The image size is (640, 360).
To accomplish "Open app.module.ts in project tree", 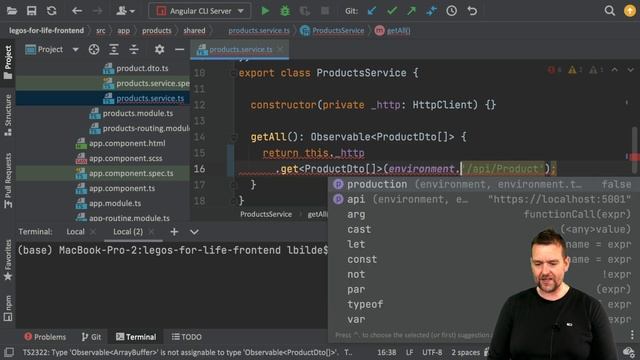I will [x=109, y=203].
